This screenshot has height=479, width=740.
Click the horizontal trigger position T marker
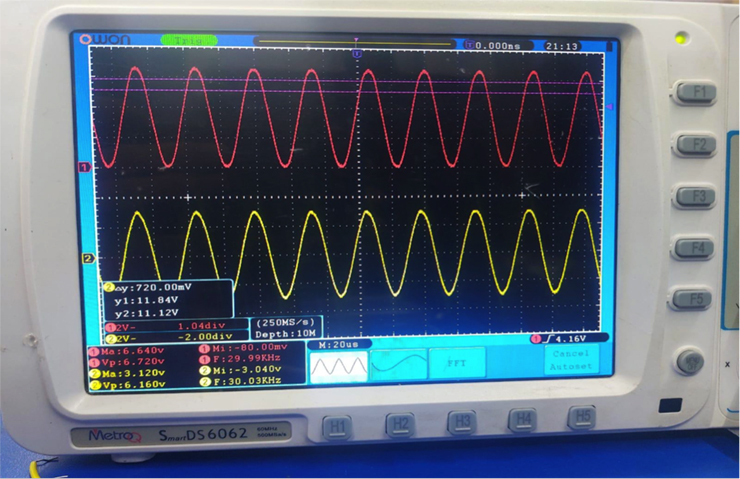(357, 51)
